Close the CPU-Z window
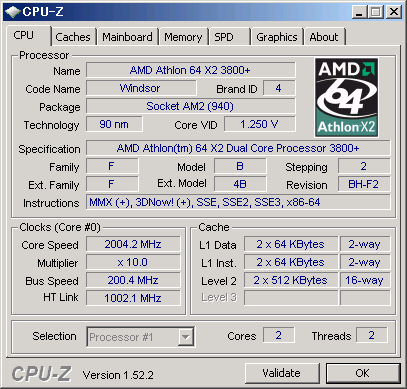Viewport: 407px width, 389px height. pyautogui.click(x=394, y=12)
